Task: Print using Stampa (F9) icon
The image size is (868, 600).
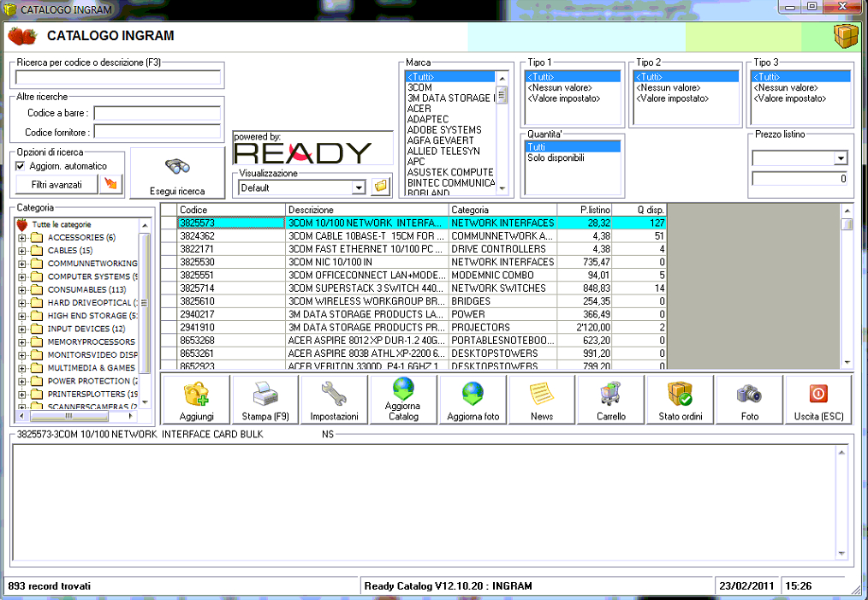Action: pyautogui.click(x=264, y=400)
